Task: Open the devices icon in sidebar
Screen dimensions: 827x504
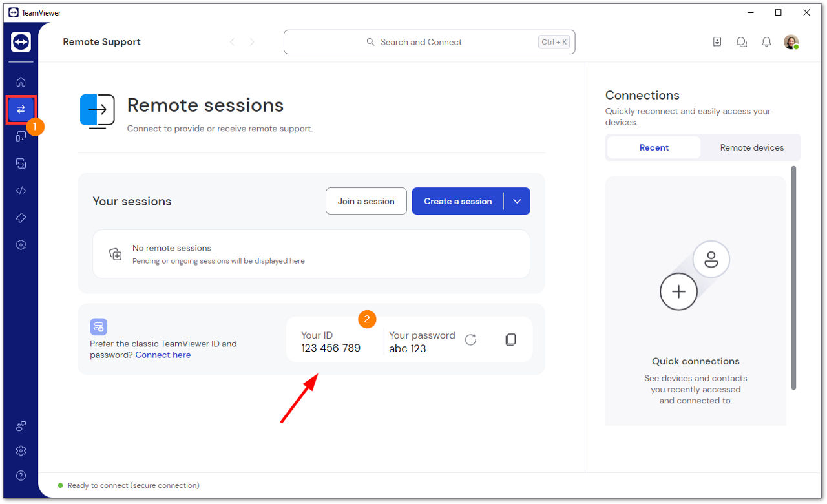Action: click(21, 136)
